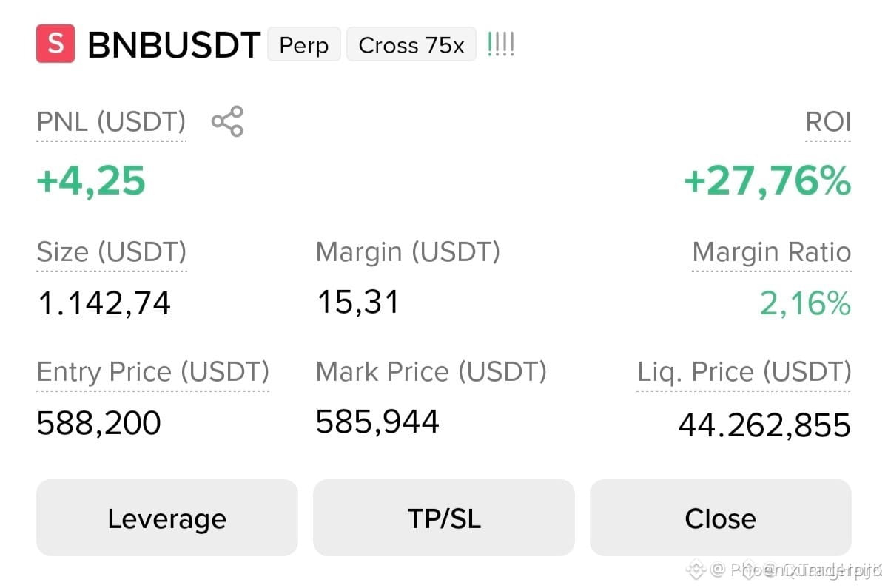Tap the Size (USDT) label
This screenshot has width=888, height=588.
click(x=112, y=252)
